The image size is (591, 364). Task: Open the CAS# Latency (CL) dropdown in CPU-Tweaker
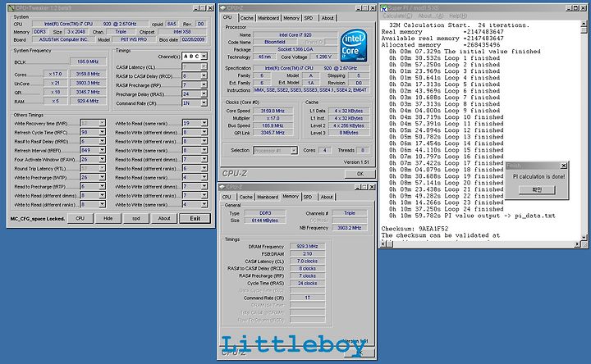point(204,66)
